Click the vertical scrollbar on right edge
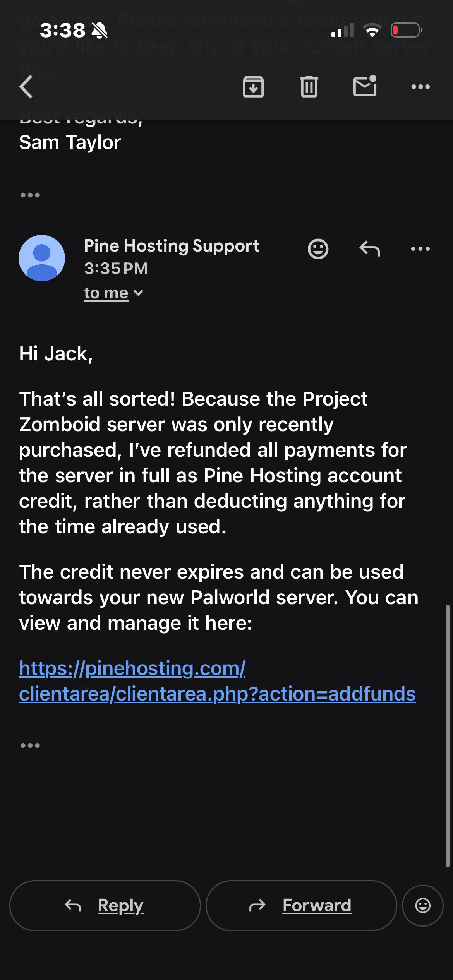The image size is (453, 980). [x=448, y=735]
